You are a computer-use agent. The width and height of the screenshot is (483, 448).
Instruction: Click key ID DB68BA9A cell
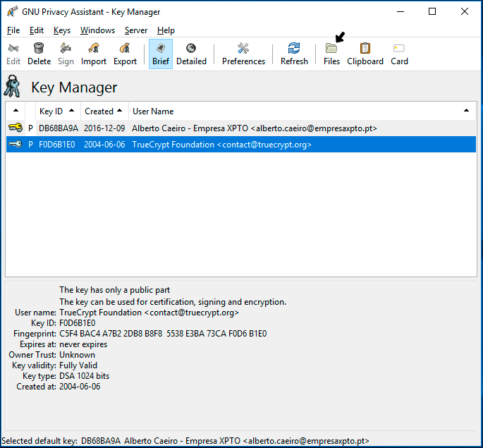pyautogui.click(x=59, y=128)
